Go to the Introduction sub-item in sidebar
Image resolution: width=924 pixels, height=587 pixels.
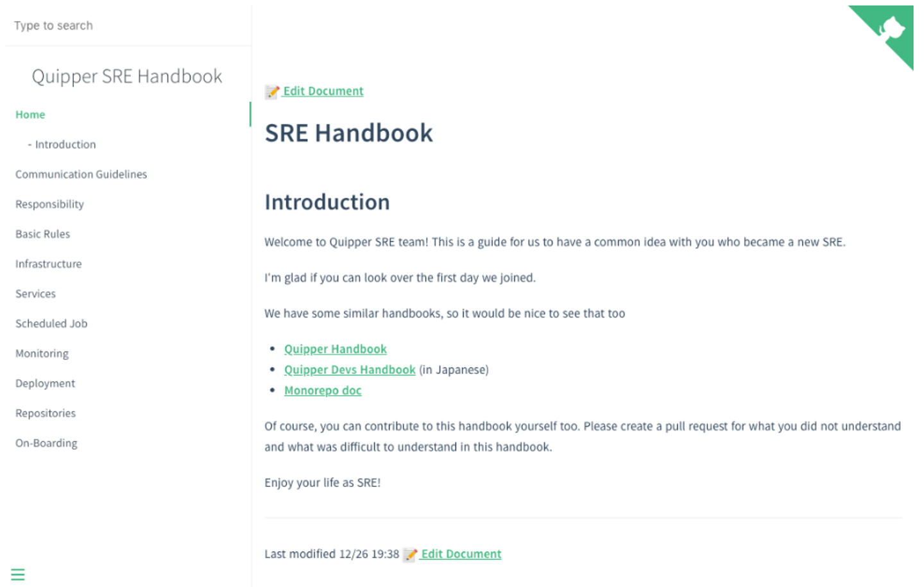(65, 144)
